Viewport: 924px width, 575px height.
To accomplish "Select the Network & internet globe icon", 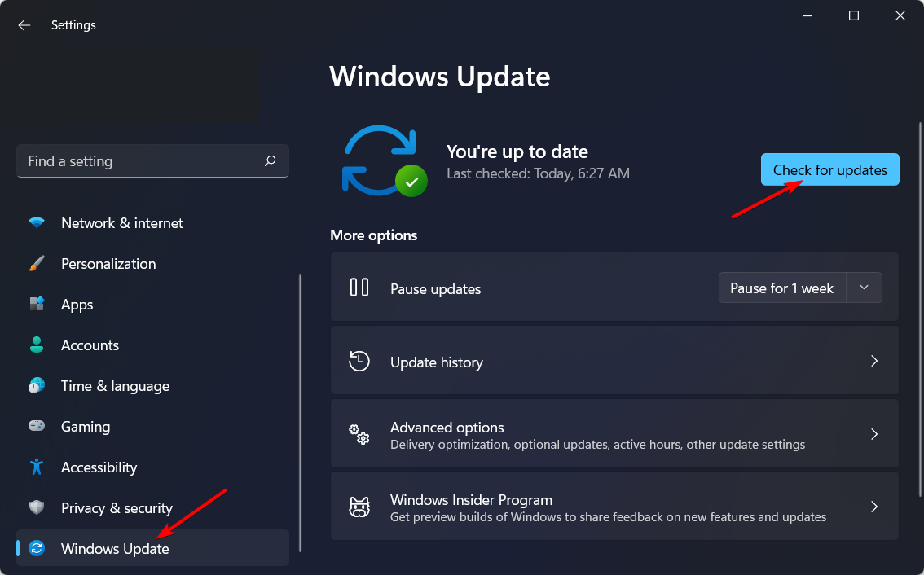I will click(37, 222).
